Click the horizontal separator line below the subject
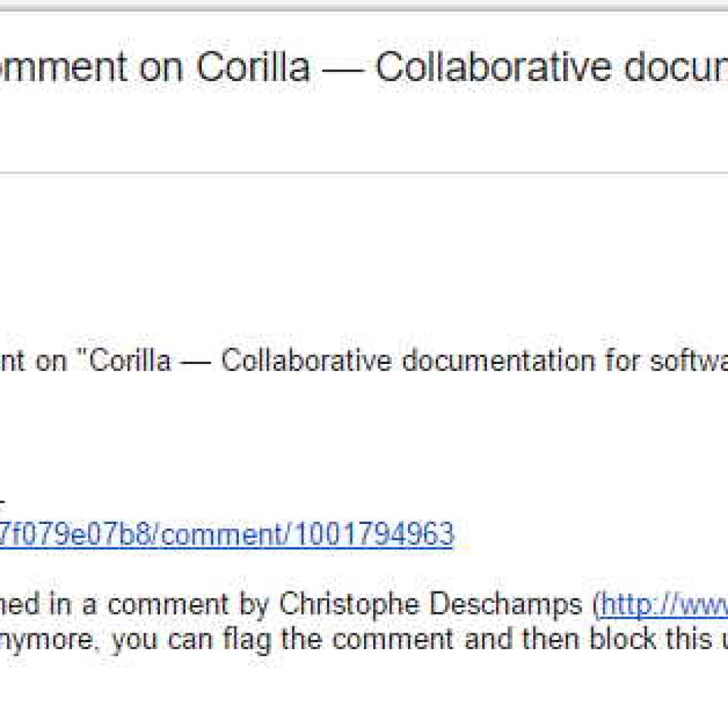 [364, 173]
